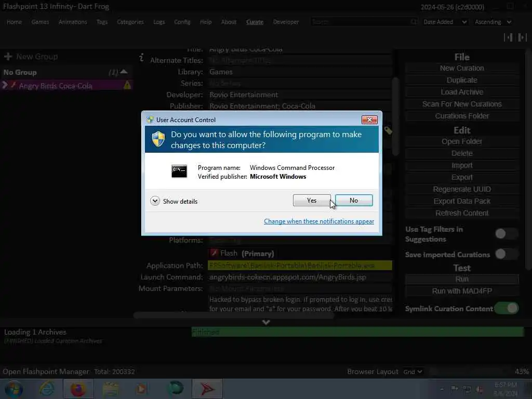Click Load Archive button
Viewport: 532px width, 399px height.
pyautogui.click(x=462, y=92)
